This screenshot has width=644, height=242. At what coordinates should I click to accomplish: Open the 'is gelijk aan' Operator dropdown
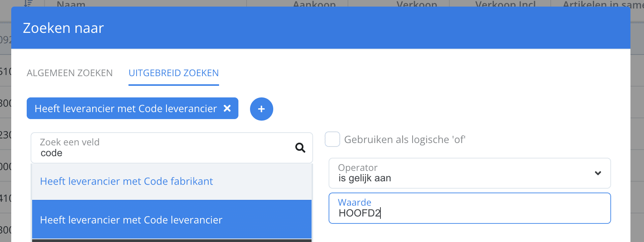(x=470, y=173)
